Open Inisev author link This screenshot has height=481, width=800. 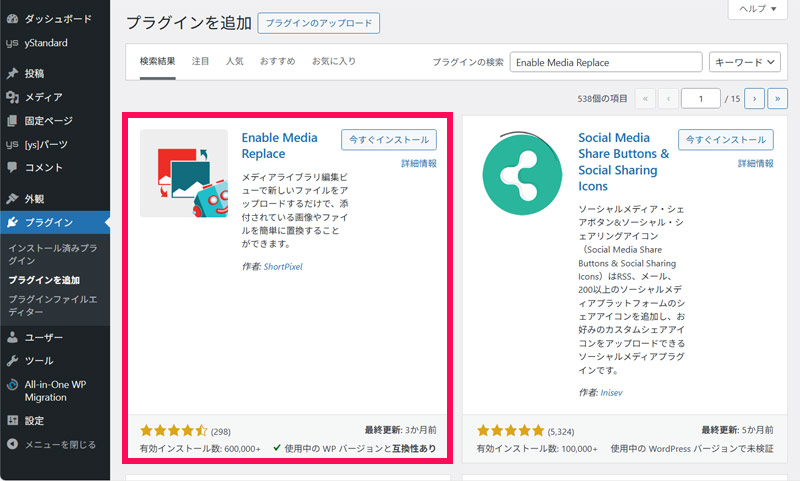point(611,392)
